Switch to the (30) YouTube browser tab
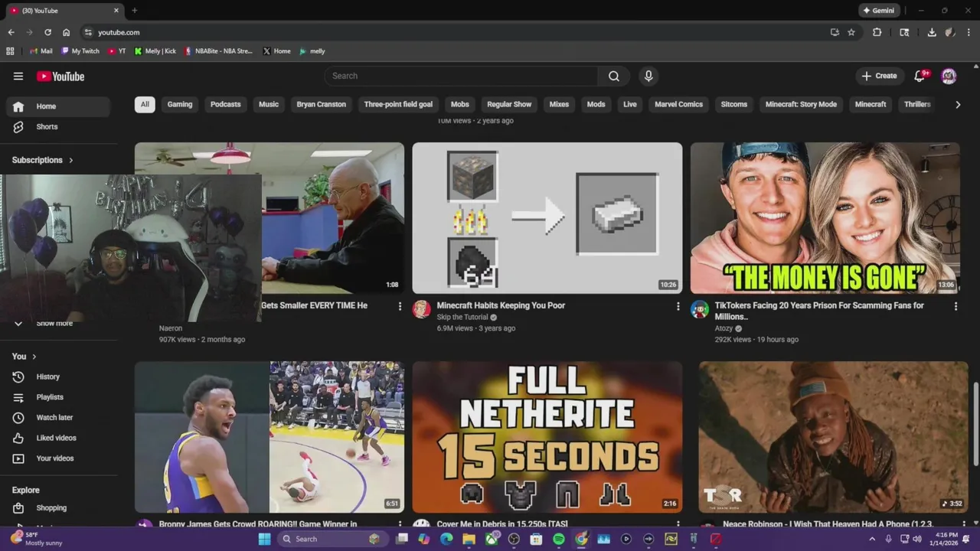This screenshot has width=980, height=551. [64, 11]
